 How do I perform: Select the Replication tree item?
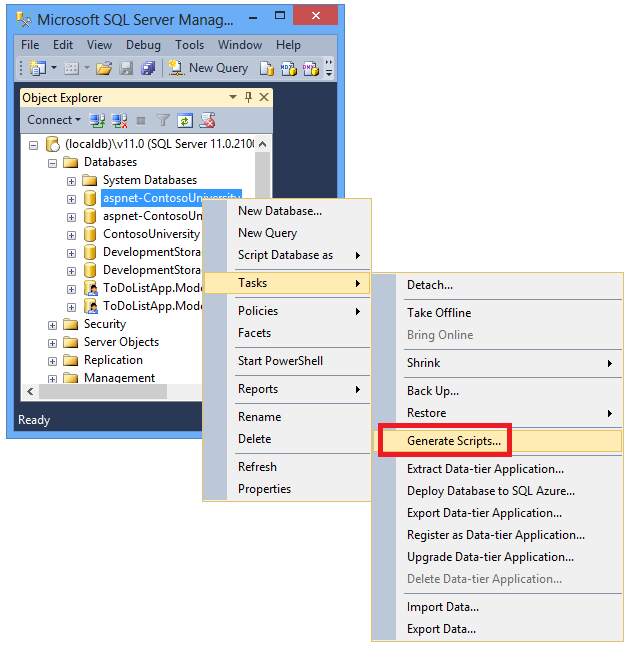coord(113,360)
